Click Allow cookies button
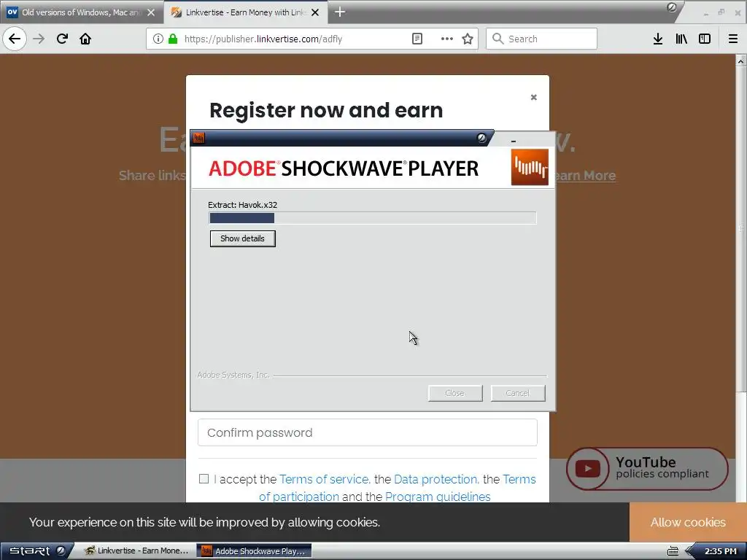 (688, 522)
